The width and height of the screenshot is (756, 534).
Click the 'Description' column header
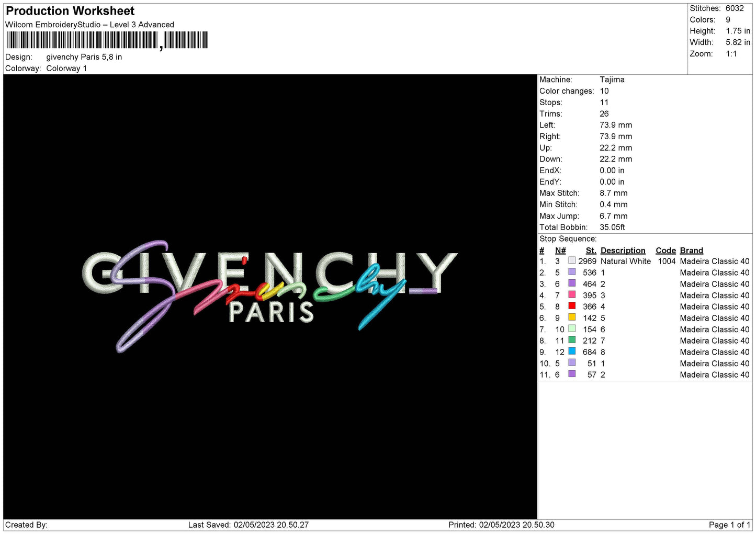(x=623, y=251)
